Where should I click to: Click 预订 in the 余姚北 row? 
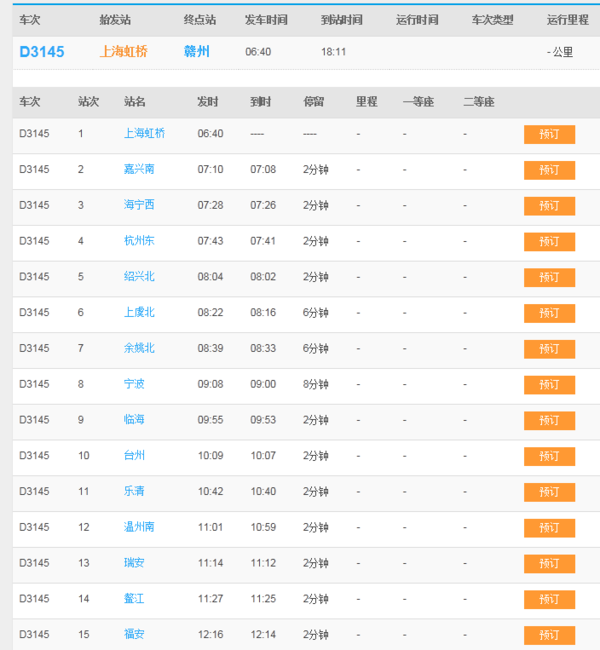[549, 349]
